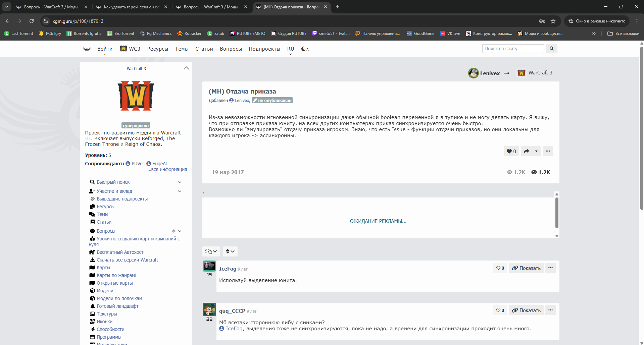Click the Вопросы question mark icon

tap(92, 231)
